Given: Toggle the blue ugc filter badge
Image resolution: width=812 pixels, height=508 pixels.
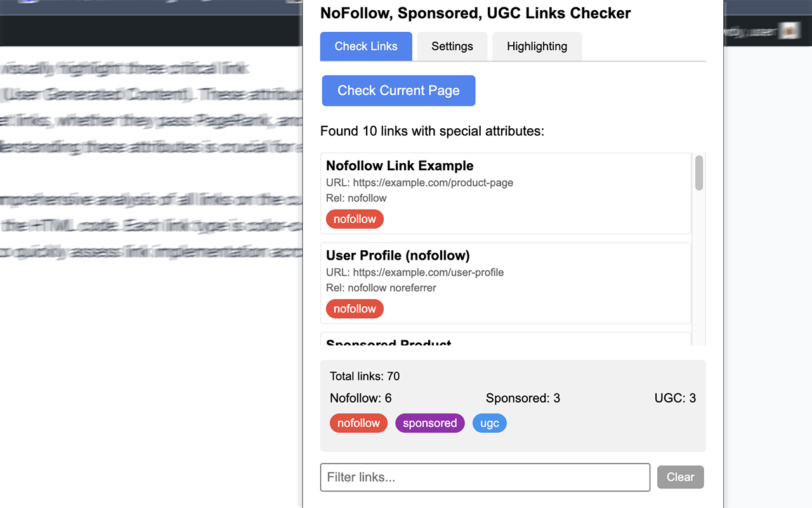Looking at the screenshot, I should point(489,423).
